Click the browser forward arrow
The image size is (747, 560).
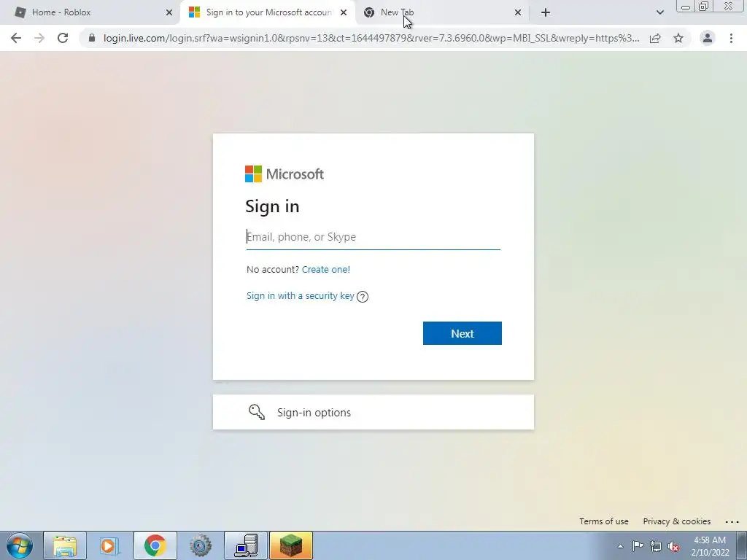(x=39, y=38)
